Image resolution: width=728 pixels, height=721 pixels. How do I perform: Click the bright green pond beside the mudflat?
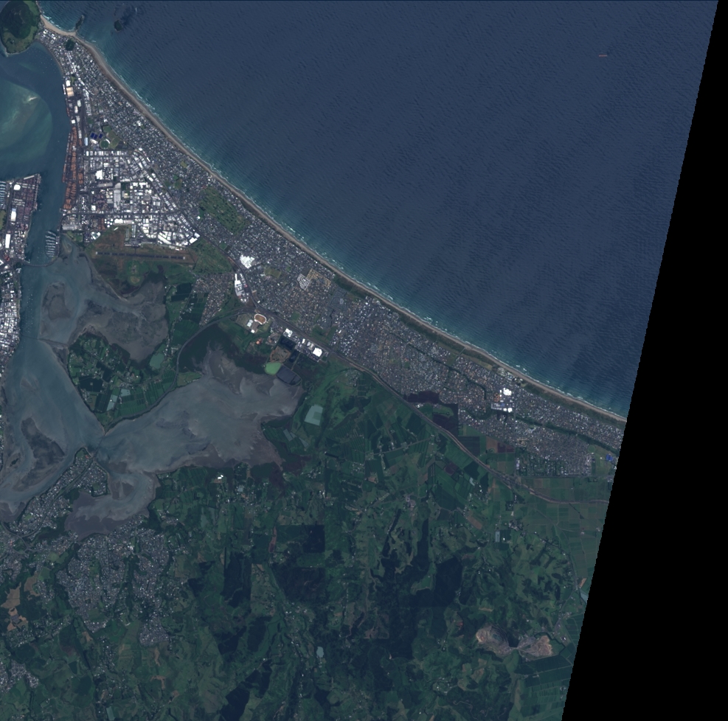coord(273,366)
